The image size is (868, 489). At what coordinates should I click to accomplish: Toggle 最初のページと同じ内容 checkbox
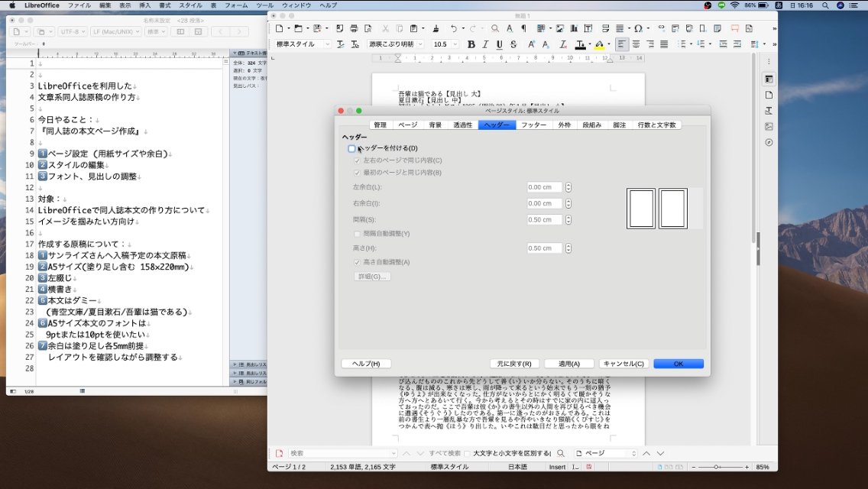(357, 173)
